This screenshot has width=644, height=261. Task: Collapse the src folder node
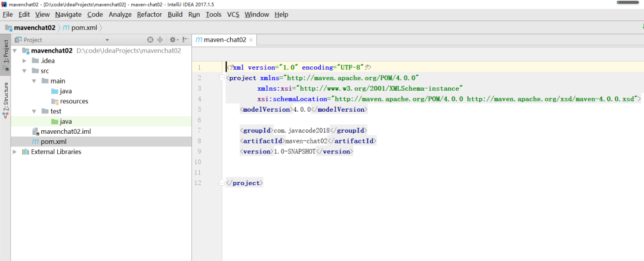pos(24,71)
